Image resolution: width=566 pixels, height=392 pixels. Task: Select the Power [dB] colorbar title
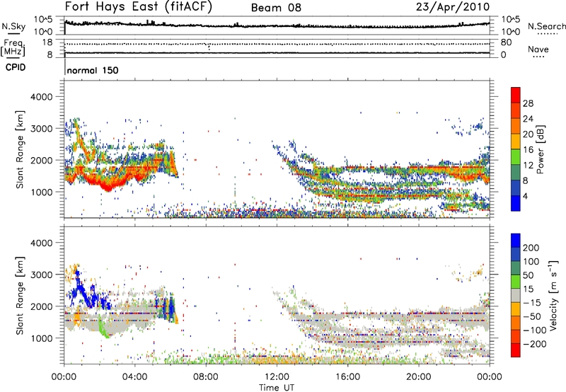[x=540, y=149]
